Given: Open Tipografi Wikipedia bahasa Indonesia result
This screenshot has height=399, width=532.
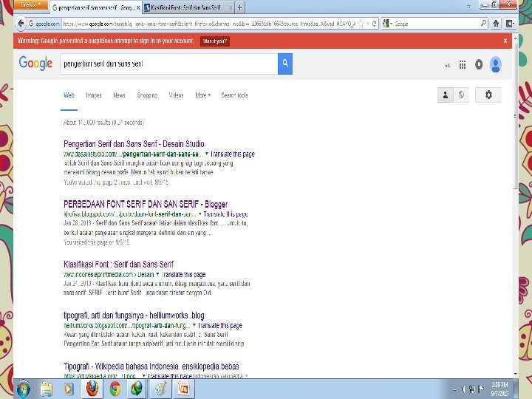Looking at the screenshot, I should pos(151,366).
